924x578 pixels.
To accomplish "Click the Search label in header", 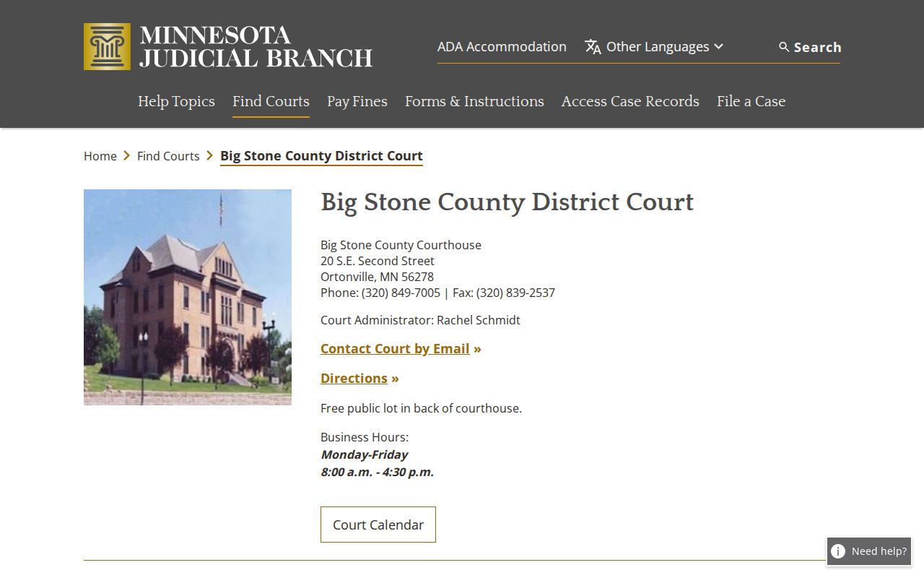I will pos(817,47).
